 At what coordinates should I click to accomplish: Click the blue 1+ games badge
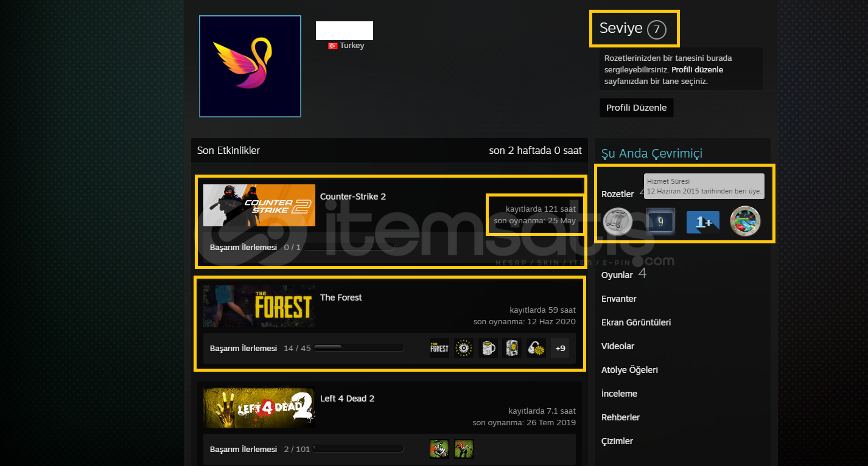coord(703,222)
